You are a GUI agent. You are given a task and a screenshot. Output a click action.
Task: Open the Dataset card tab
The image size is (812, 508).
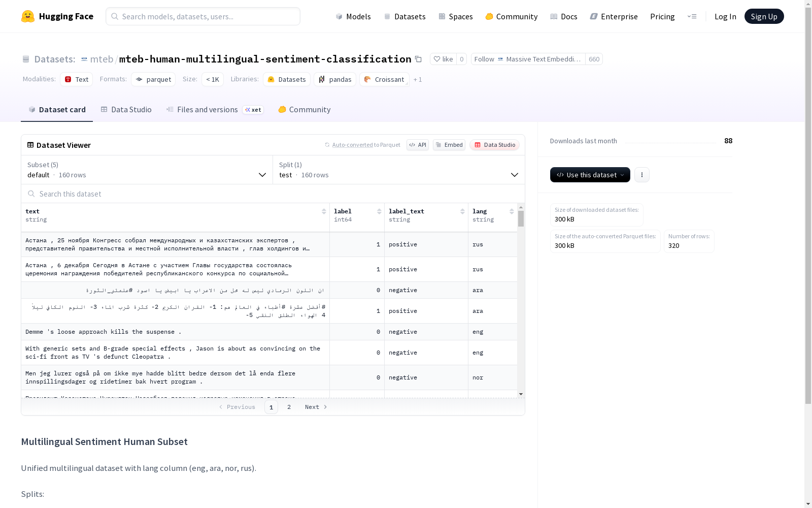coord(57,110)
